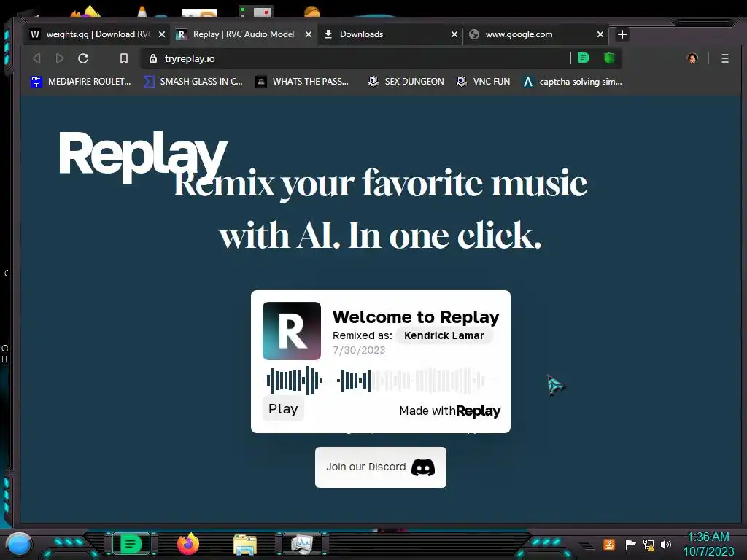This screenshot has height=560, width=747.
Task: Open the Start orb menu
Action: click(x=18, y=544)
